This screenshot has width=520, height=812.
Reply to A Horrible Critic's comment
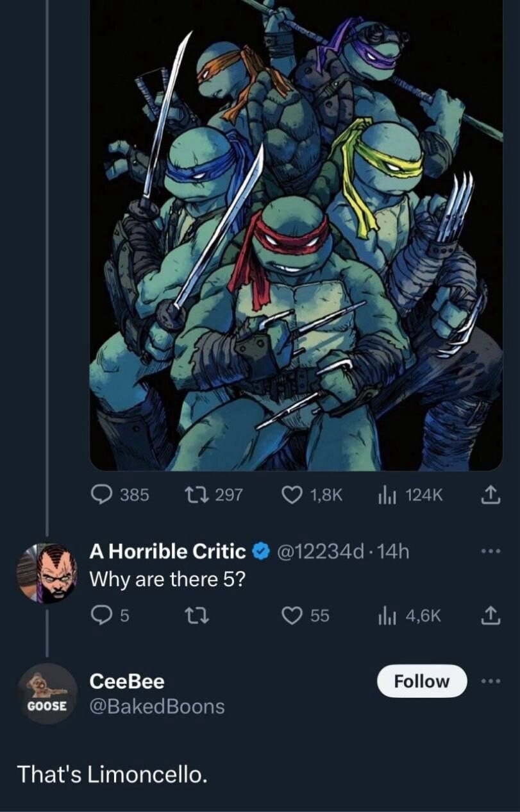(x=110, y=616)
